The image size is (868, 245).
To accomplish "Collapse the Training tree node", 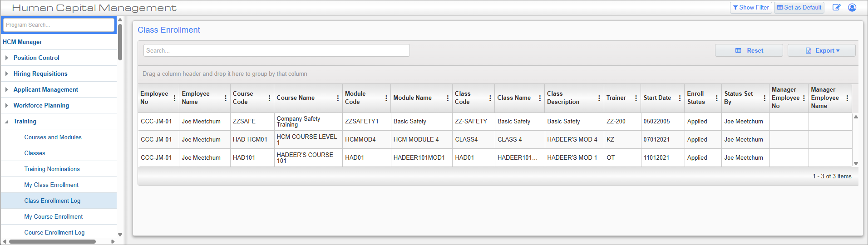I will click(x=6, y=122).
